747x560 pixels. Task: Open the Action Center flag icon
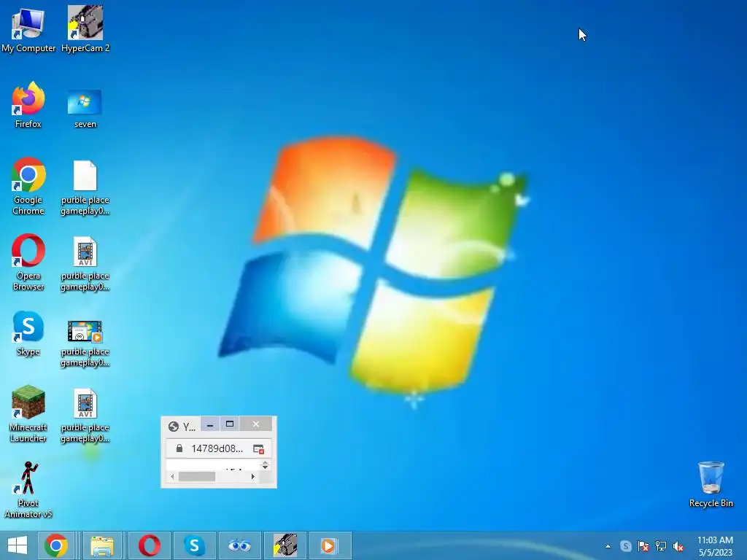[x=643, y=546]
